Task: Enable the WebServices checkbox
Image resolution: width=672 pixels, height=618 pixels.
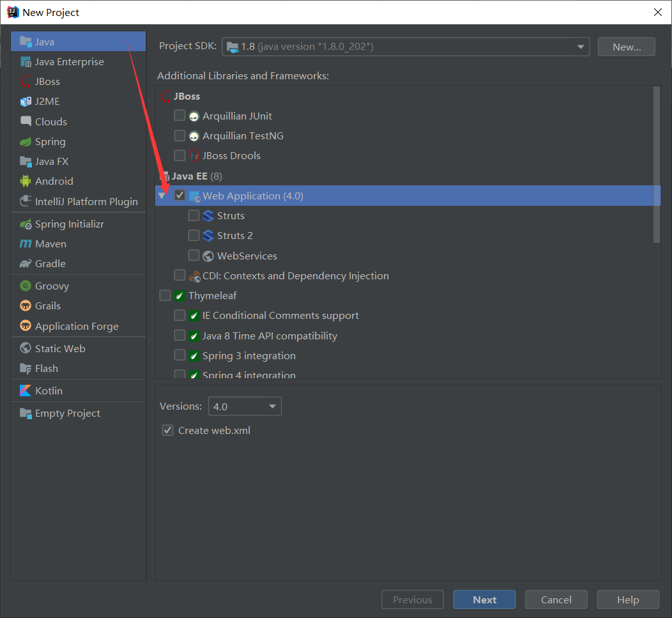Action: click(194, 255)
